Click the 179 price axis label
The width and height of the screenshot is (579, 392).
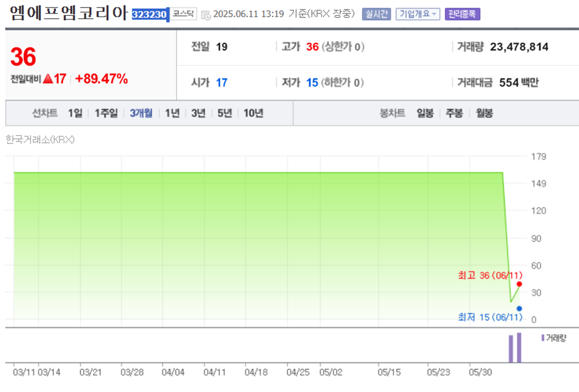click(x=538, y=157)
